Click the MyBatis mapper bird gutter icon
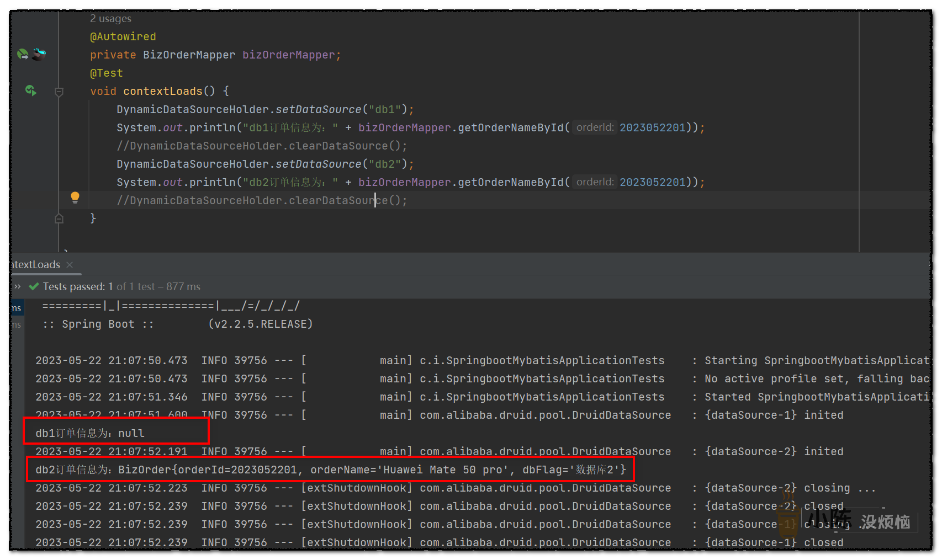 pyautogui.click(x=39, y=54)
